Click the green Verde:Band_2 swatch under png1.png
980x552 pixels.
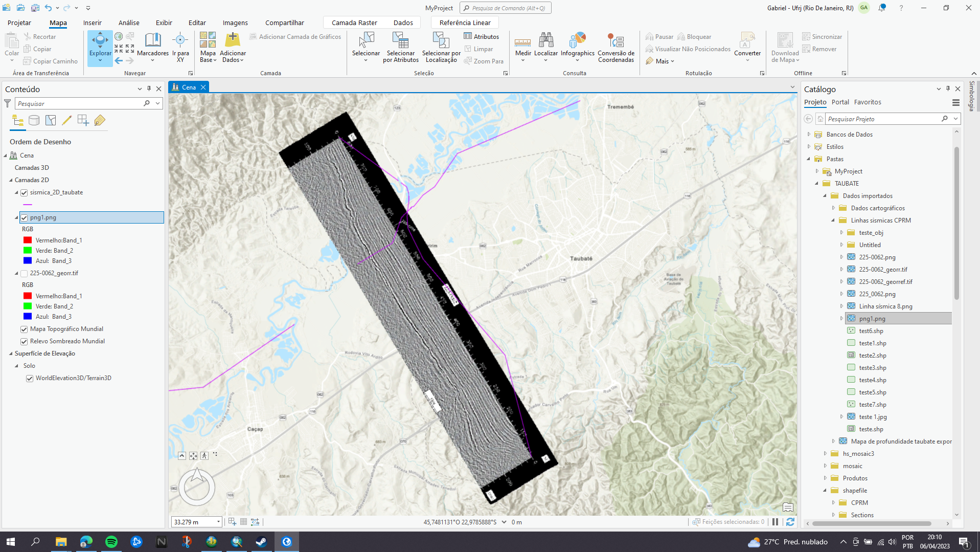click(28, 251)
